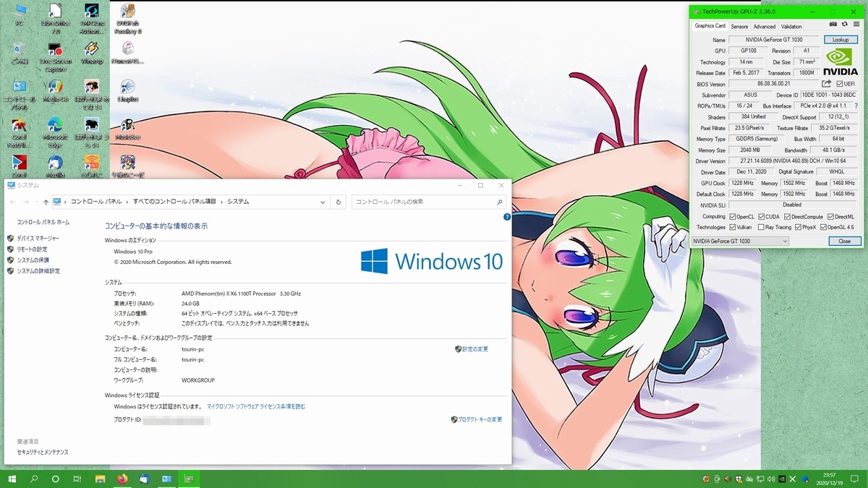Image resolution: width=868 pixels, height=488 pixels.
Task: Click 設定の変更 link
Action: [475, 348]
